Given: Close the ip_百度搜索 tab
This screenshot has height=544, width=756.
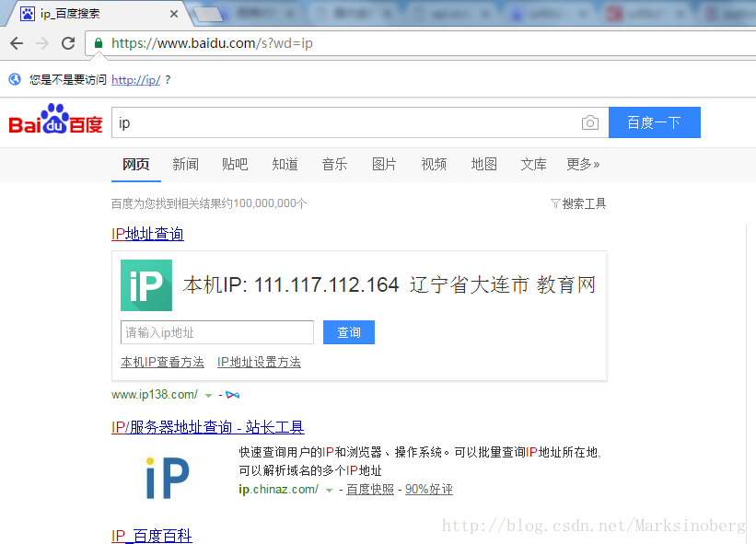Looking at the screenshot, I should click(x=173, y=14).
